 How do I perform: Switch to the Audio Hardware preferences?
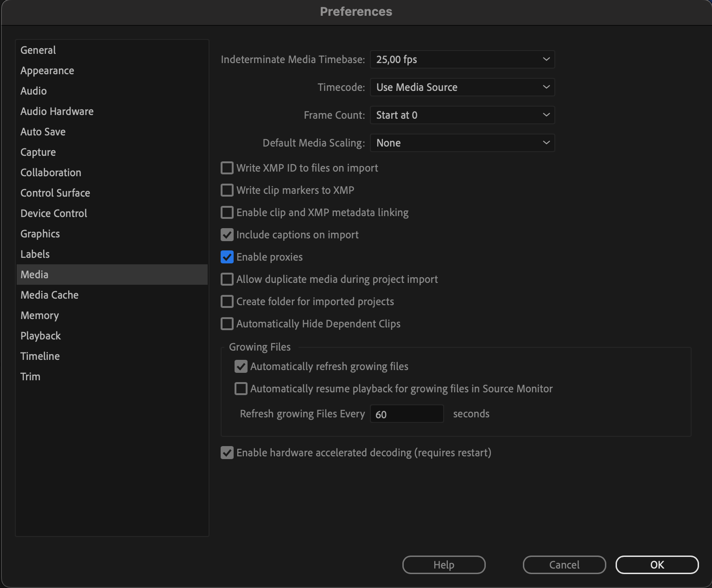coord(57,111)
